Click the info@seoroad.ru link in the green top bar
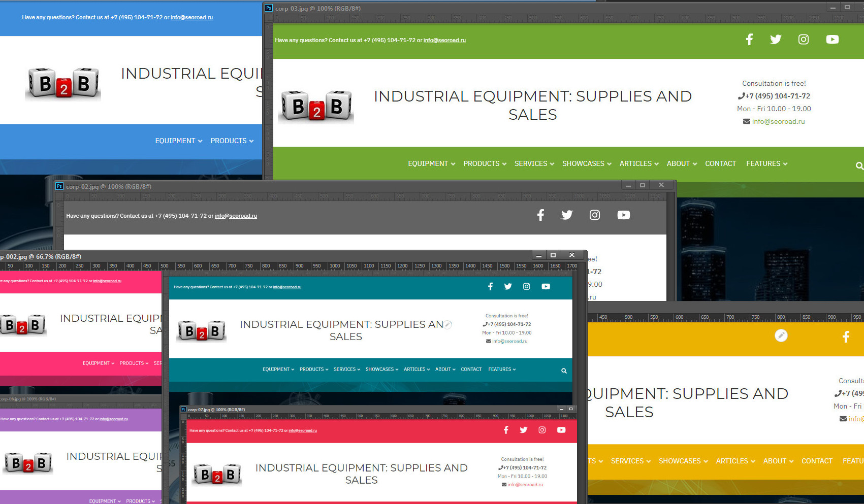Image resolution: width=864 pixels, height=504 pixels. pyautogui.click(x=444, y=41)
